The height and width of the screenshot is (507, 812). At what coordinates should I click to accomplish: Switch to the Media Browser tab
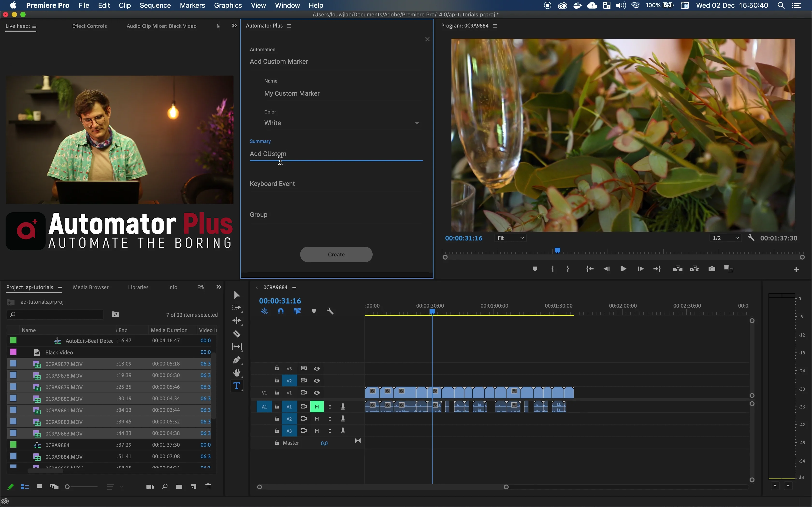pyautogui.click(x=90, y=287)
